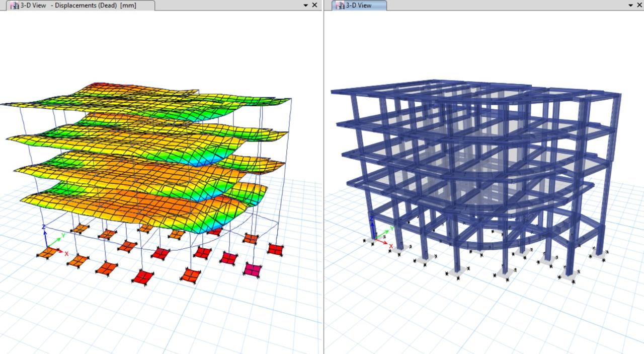Close the Displacements (Dead) view pane
644x354 pixels.
pos(314,5)
